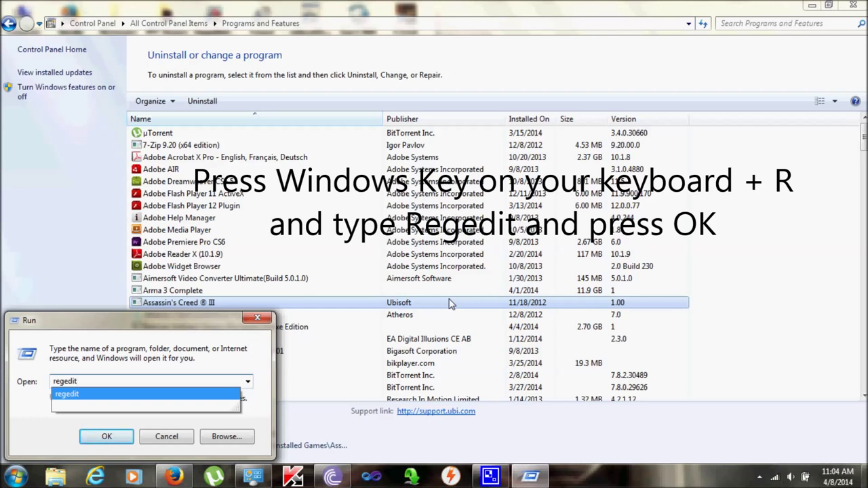Select the Adobe AIR row
The image size is (868, 488).
[409, 169]
